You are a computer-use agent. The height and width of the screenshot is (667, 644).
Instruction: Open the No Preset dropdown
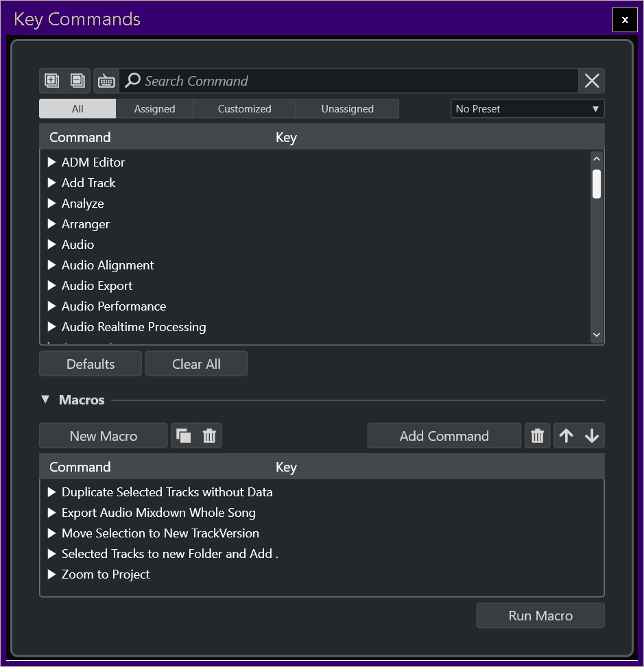(527, 109)
